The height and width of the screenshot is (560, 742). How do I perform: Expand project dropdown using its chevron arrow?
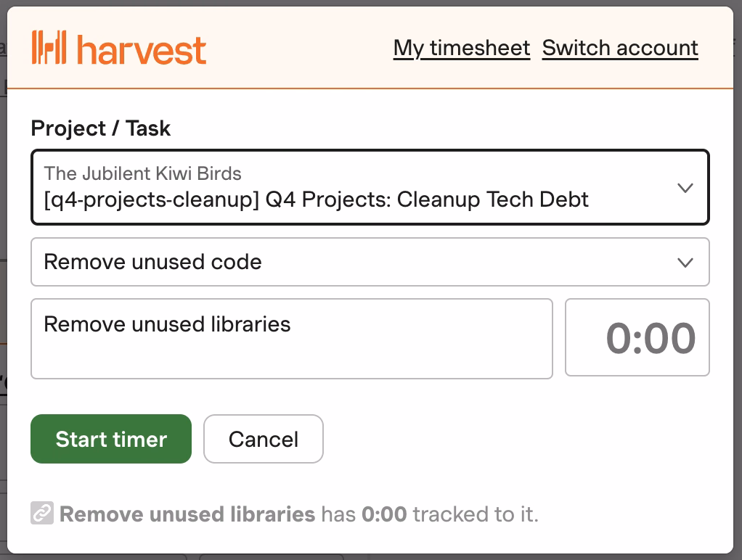(x=685, y=188)
